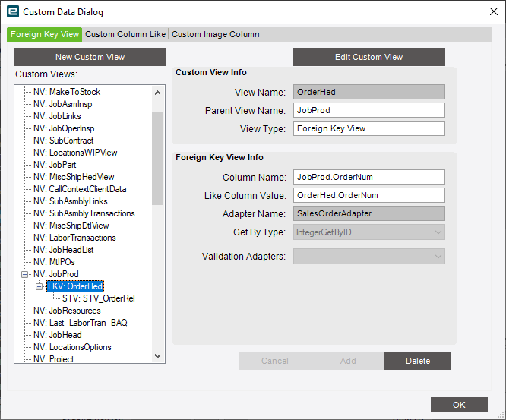Screen dimensions: 506x420
Task: Click the View Name field
Action: pyautogui.click(x=368, y=92)
